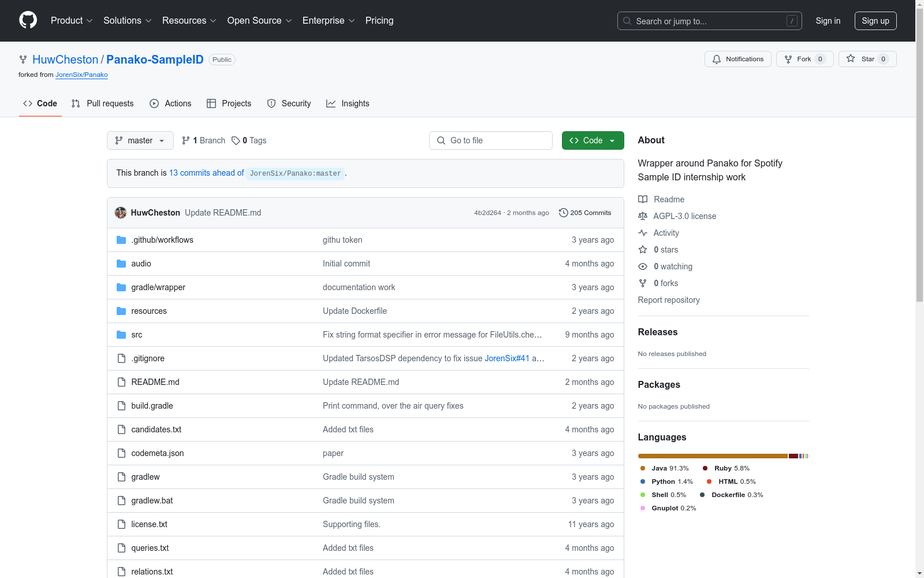Click the codemeta.json file icon
Image resolution: width=924 pixels, height=578 pixels.
(x=121, y=453)
